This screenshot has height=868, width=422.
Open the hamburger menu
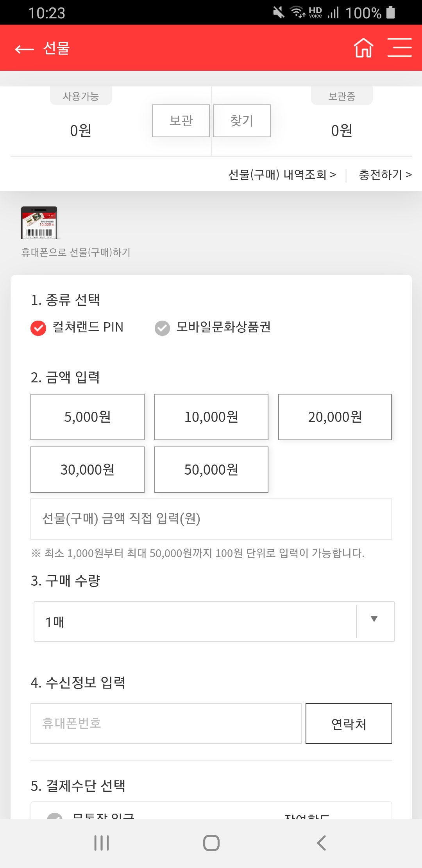[x=399, y=48]
